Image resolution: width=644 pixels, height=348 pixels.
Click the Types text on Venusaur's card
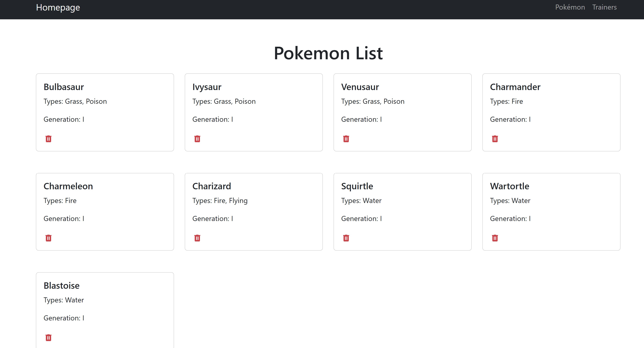point(373,101)
